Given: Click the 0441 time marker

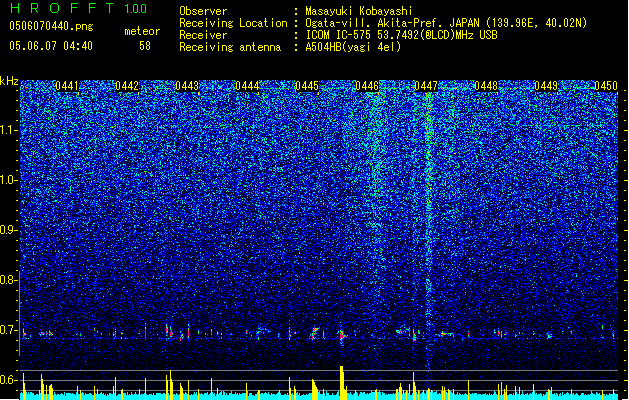Looking at the screenshot, I should [67, 86].
